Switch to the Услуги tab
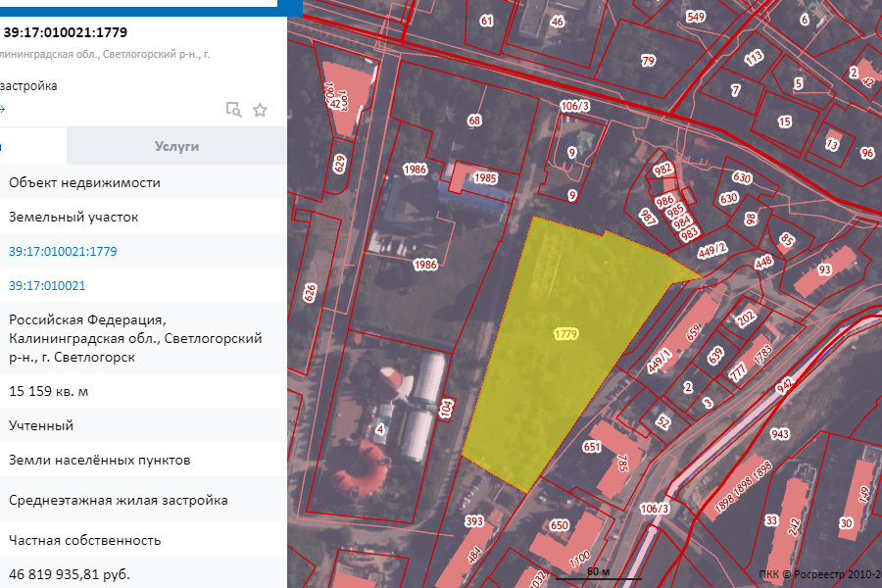882x588 pixels. tap(176, 146)
